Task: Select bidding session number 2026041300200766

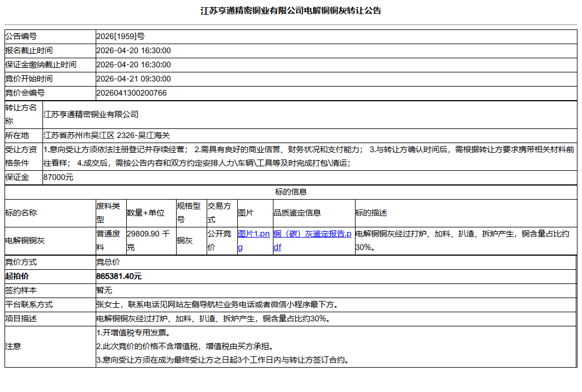Action: coord(131,93)
